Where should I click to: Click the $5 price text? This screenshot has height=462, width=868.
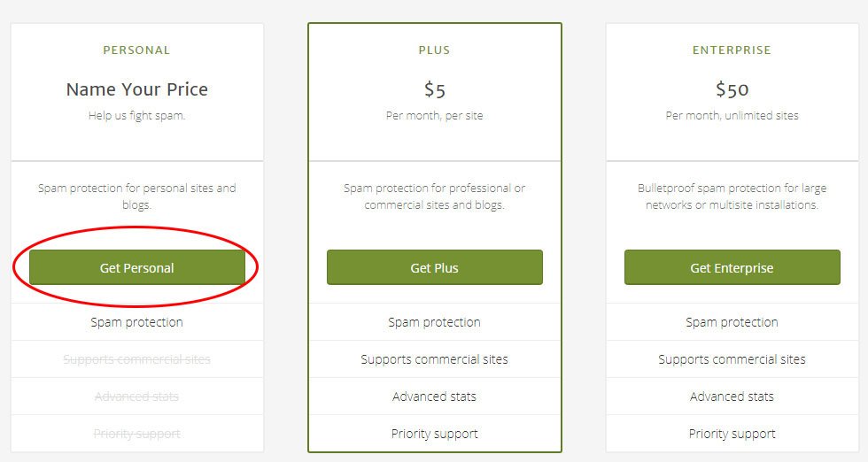pyautogui.click(x=435, y=89)
